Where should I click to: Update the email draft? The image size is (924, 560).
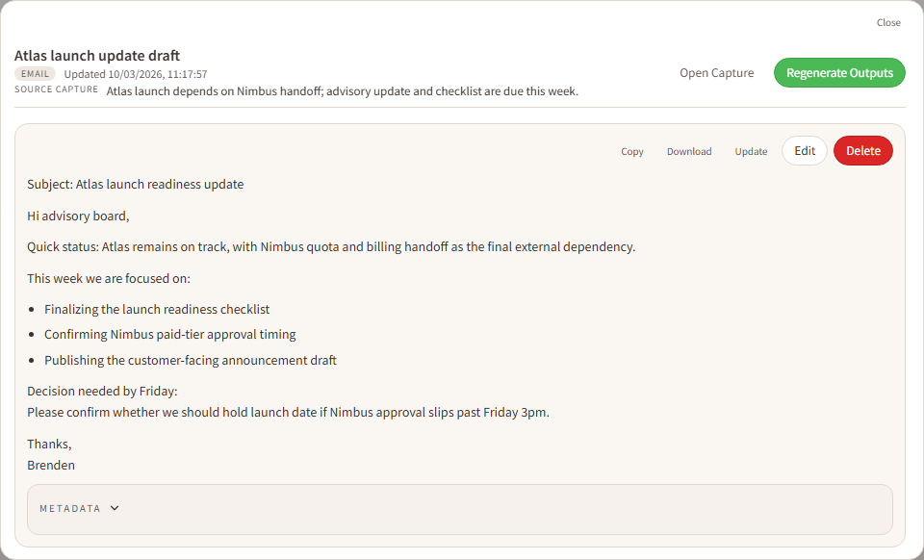[751, 151]
